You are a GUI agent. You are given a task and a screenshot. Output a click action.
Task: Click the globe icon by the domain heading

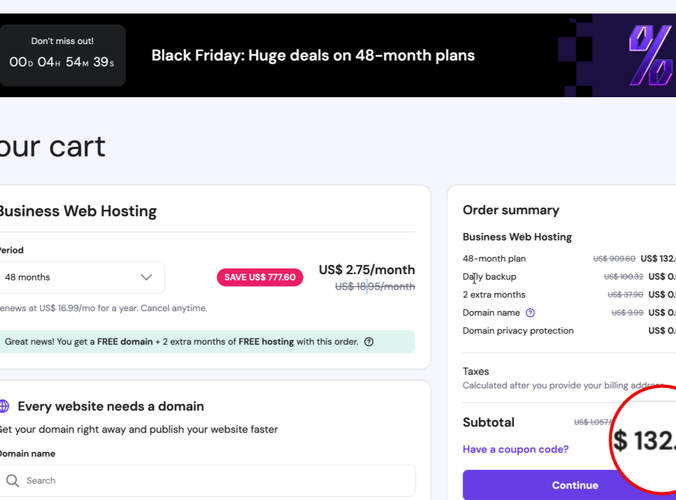pyautogui.click(x=4, y=406)
